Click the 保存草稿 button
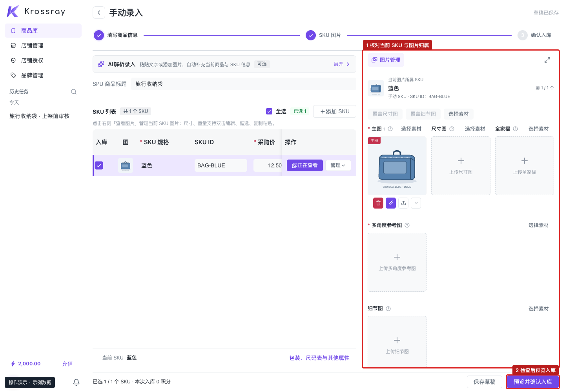Screen dimensions: 565x392 [x=485, y=382]
